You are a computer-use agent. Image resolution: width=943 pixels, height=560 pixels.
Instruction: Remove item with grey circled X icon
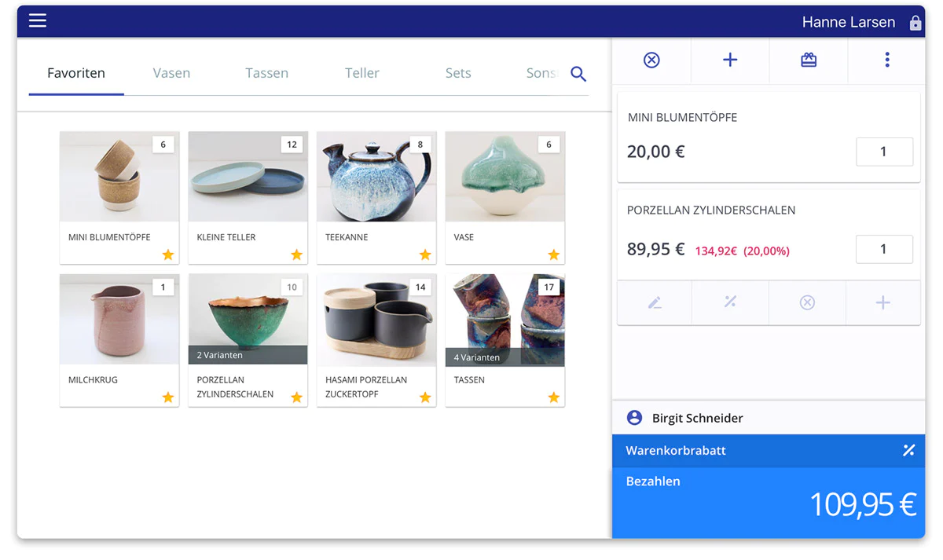807,302
